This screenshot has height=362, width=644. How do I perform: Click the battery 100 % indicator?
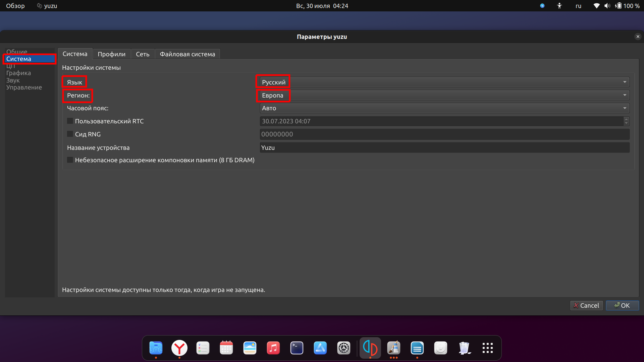(x=627, y=6)
